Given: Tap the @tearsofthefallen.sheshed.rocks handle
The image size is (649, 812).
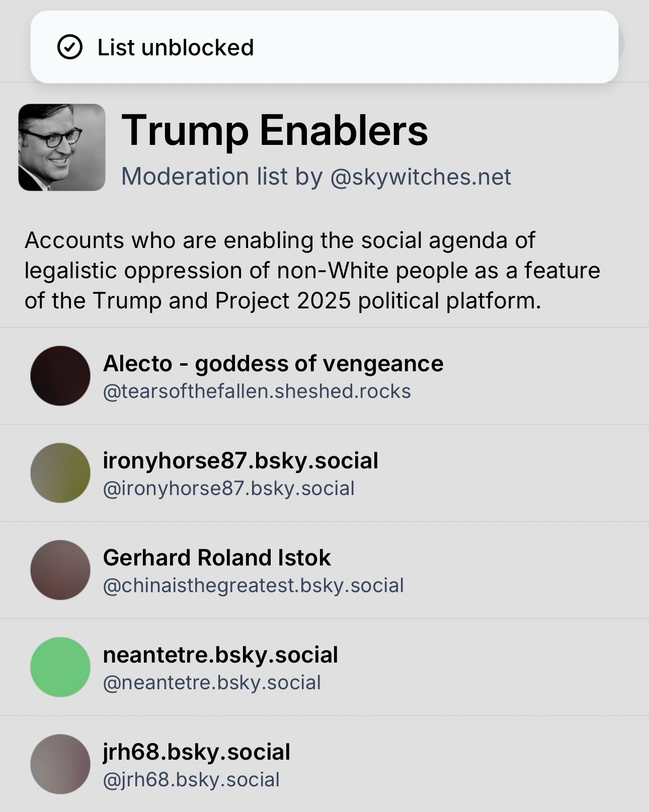Looking at the screenshot, I should 257,391.
